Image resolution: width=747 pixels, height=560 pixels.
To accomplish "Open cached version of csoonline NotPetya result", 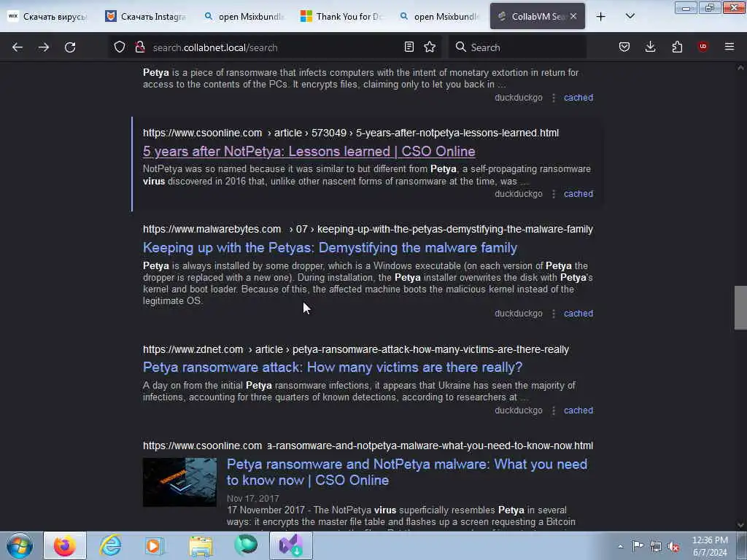I will click(578, 194).
